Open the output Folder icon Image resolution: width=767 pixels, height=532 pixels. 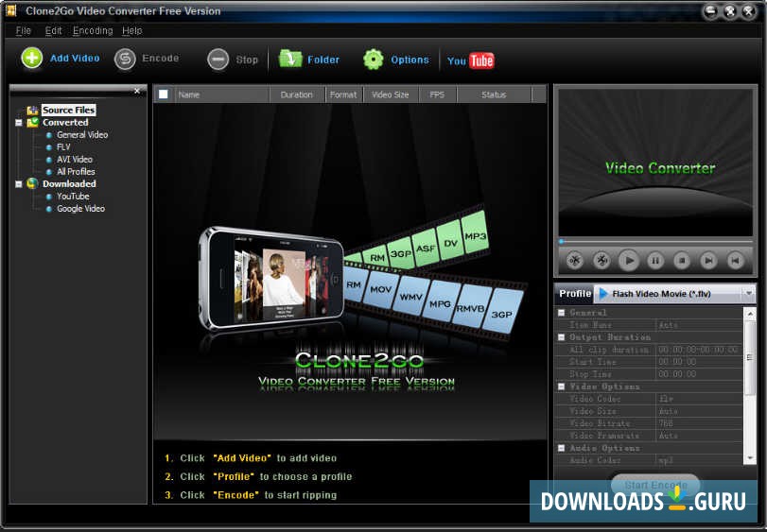coord(290,59)
